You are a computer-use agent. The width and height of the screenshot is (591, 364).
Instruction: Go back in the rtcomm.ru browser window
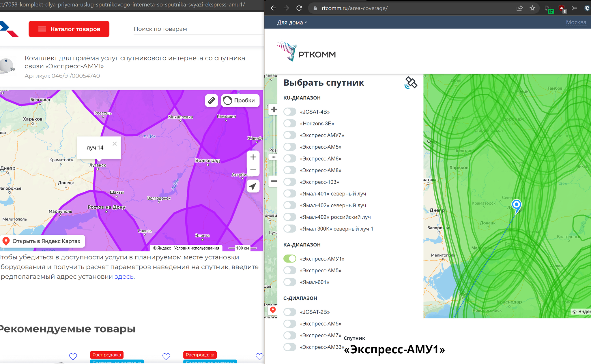[x=273, y=8]
